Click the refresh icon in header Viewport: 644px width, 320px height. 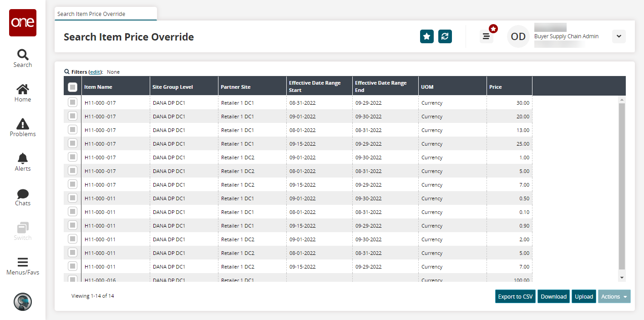(445, 36)
